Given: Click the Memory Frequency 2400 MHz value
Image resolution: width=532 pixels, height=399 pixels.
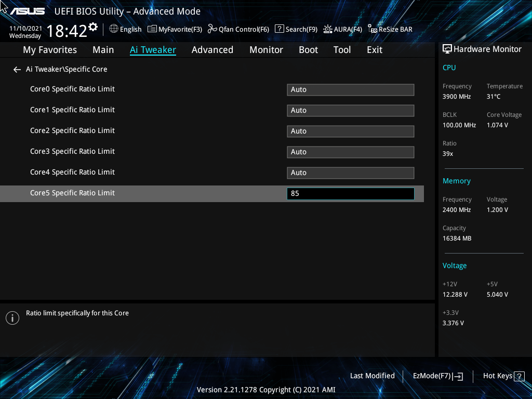Looking at the screenshot, I should pos(456,210).
